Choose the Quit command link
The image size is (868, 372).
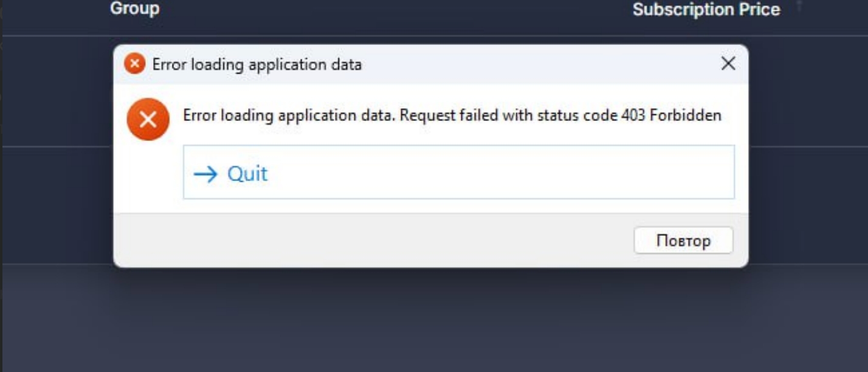click(247, 174)
